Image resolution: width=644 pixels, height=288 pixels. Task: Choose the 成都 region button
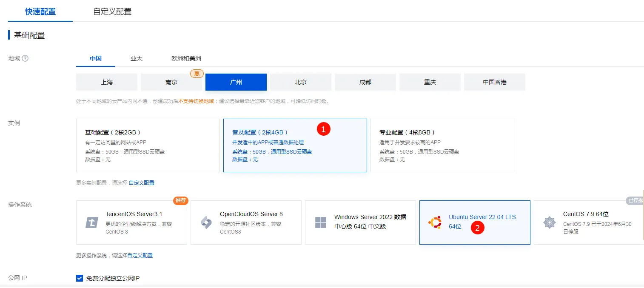pos(365,82)
